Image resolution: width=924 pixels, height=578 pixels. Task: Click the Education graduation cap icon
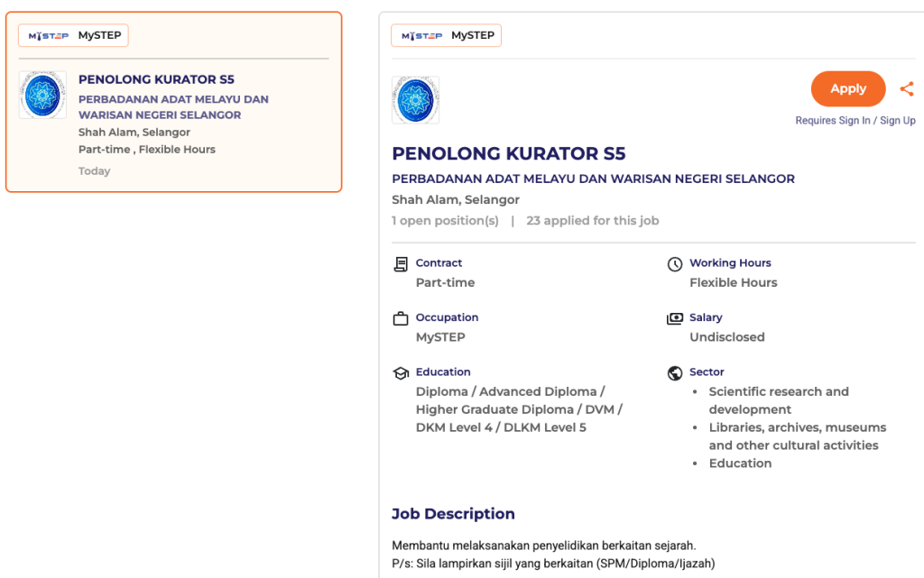[401, 373]
